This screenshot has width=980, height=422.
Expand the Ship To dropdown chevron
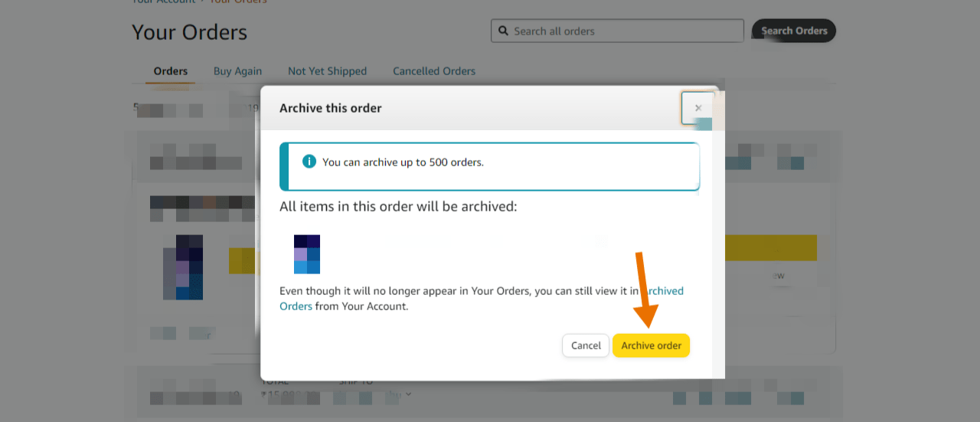tap(408, 394)
